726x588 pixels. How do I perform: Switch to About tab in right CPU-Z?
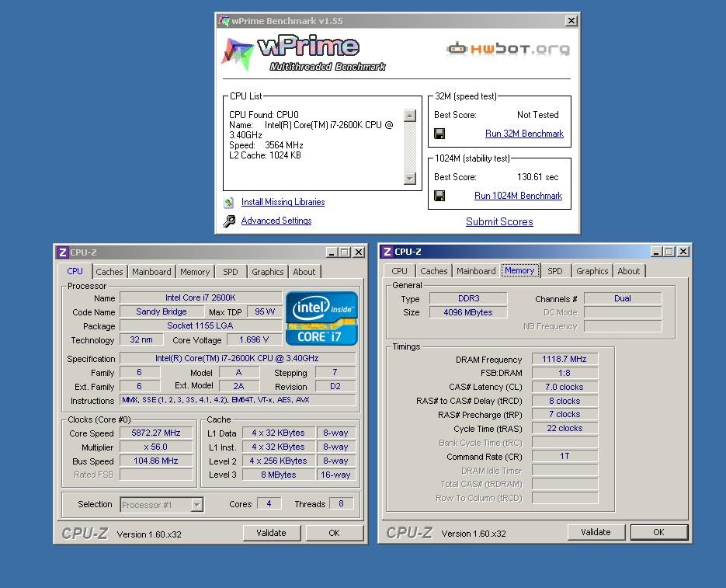click(x=629, y=271)
